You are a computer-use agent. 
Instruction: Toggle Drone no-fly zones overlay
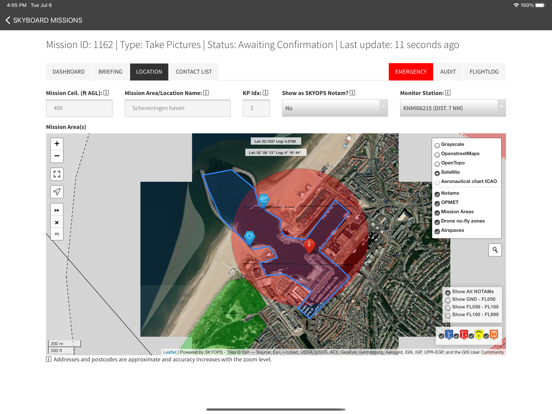[x=437, y=222]
